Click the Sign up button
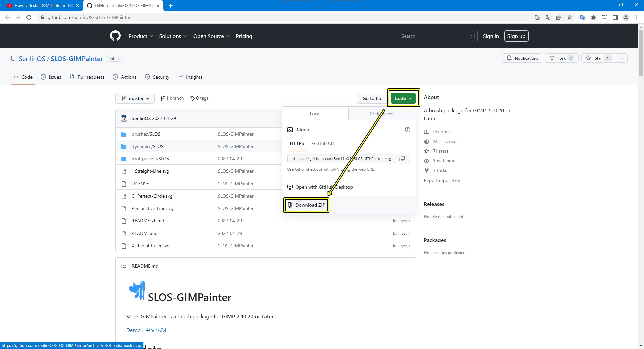The height and width of the screenshot is (349, 644). click(516, 36)
